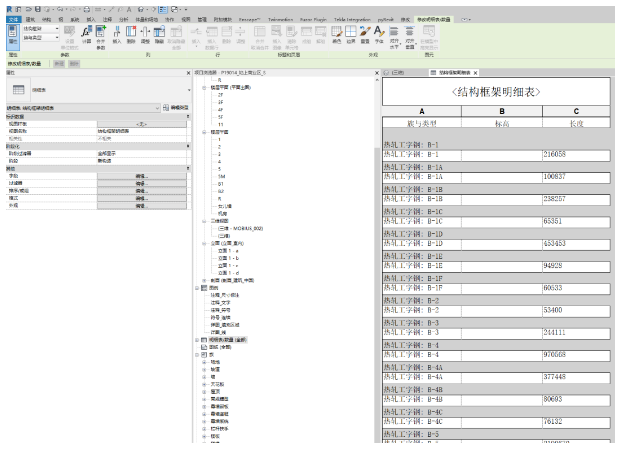624x451 pixels.
Task: Open the Twinmotion ribbon tab
Action: tap(280, 20)
